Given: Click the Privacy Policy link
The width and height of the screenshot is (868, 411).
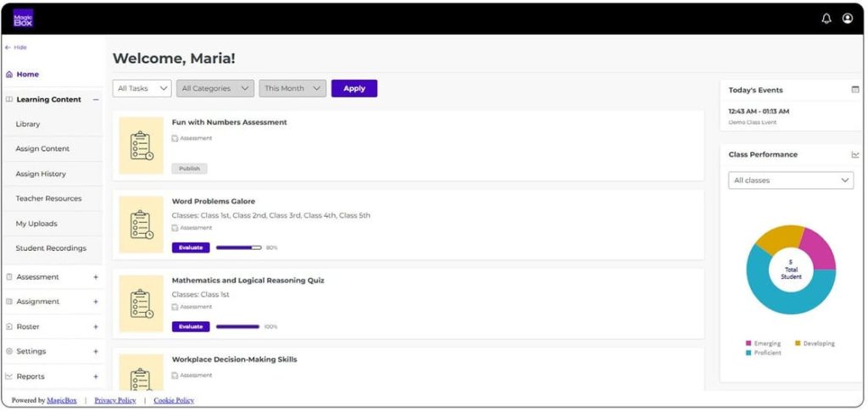Looking at the screenshot, I should 114,401.
